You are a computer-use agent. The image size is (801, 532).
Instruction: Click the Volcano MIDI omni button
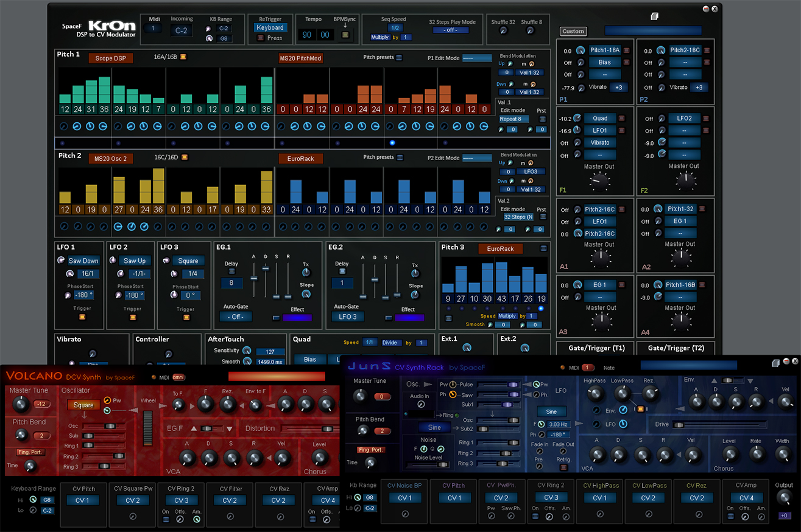178,377
